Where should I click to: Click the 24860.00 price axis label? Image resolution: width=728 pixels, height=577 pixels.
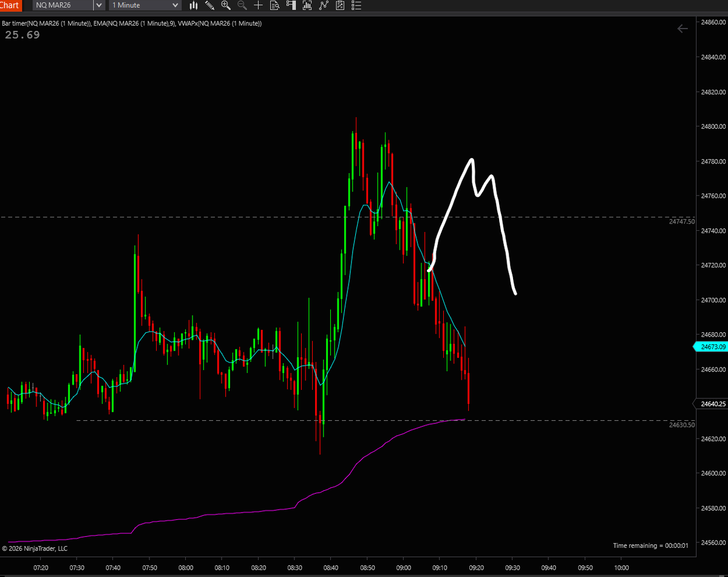713,22
